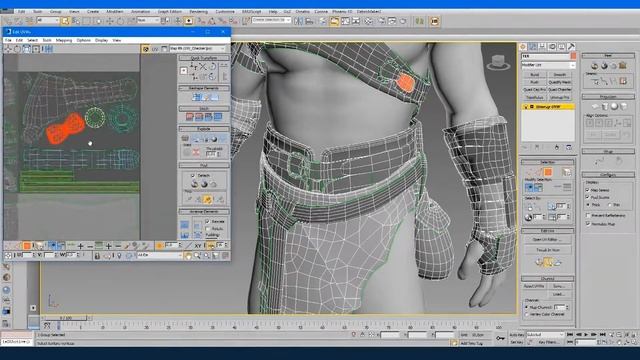Open the Options menu in Edit UVWs

click(x=84, y=40)
